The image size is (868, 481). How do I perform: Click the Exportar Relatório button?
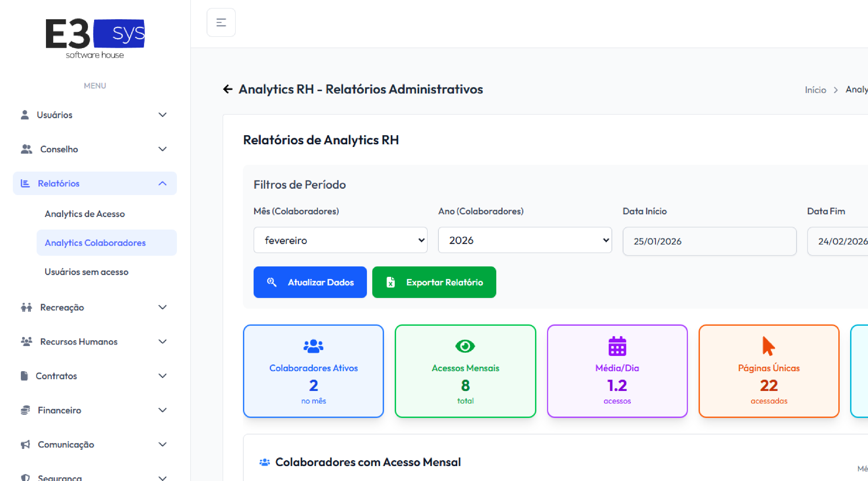coord(434,282)
